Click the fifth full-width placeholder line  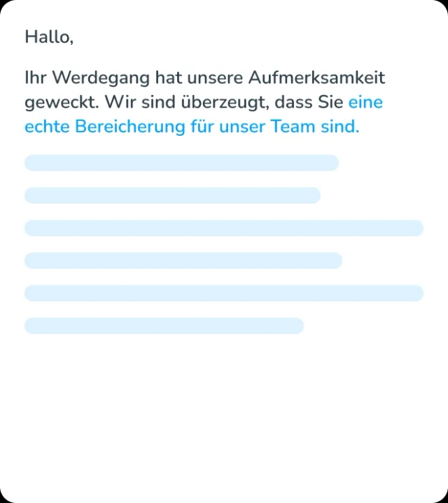pyautogui.click(x=224, y=293)
